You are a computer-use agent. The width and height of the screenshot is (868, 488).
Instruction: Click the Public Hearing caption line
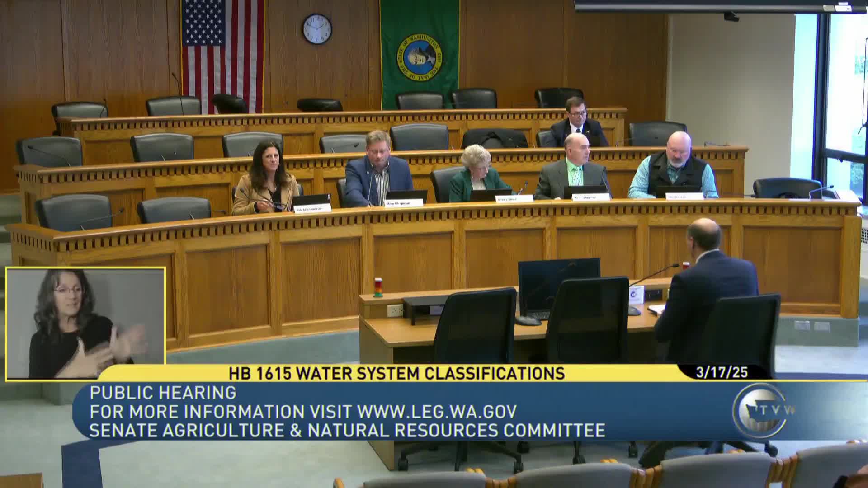[x=163, y=393]
